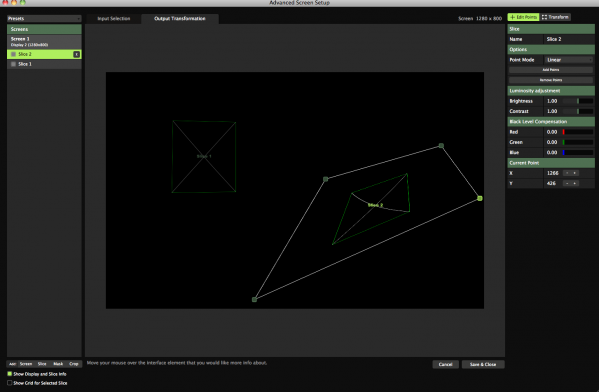Click the Slice 1 square icon in list
This screenshot has width=599, height=392.
click(x=13, y=64)
